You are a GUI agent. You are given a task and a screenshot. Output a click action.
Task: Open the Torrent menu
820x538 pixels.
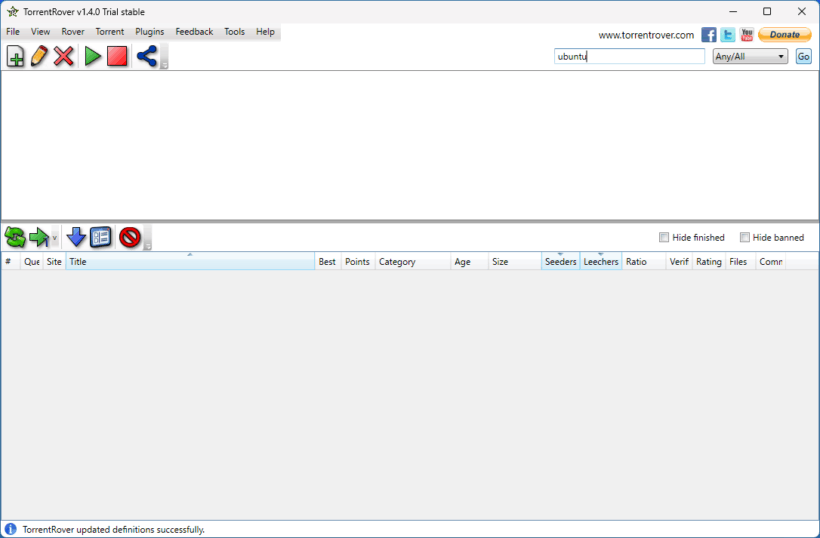click(110, 32)
